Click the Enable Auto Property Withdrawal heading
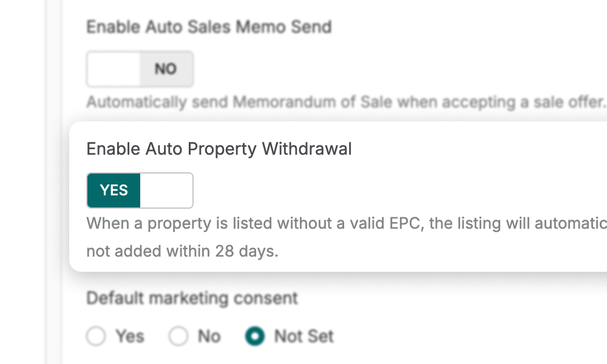 pyautogui.click(x=219, y=149)
